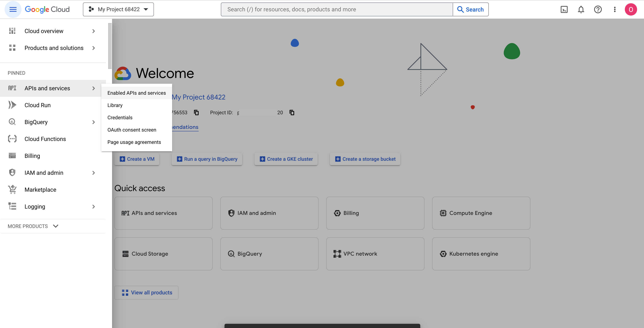This screenshot has height=328, width=644.
Task: Click the search resources input field
Action: (x=337, y=10)
